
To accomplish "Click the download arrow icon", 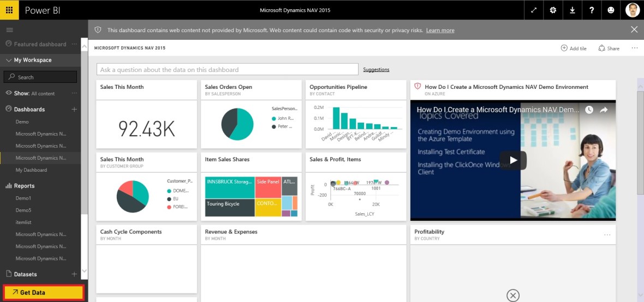I will coord(572,10).
